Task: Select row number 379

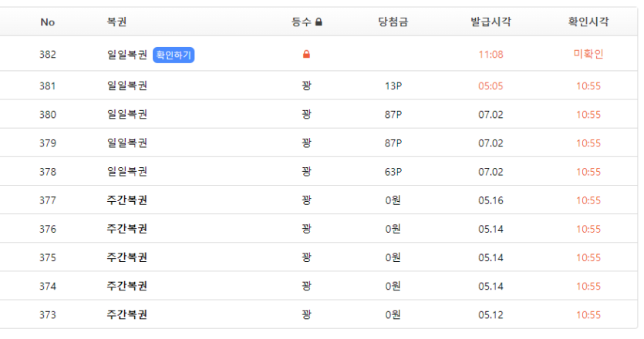Action: click(48, 143)
